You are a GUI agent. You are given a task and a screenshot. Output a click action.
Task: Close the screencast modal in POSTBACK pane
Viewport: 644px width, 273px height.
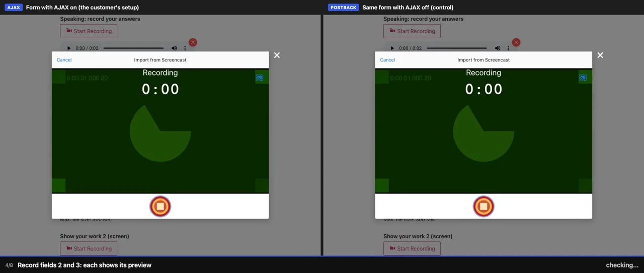(x=600, y=55)
